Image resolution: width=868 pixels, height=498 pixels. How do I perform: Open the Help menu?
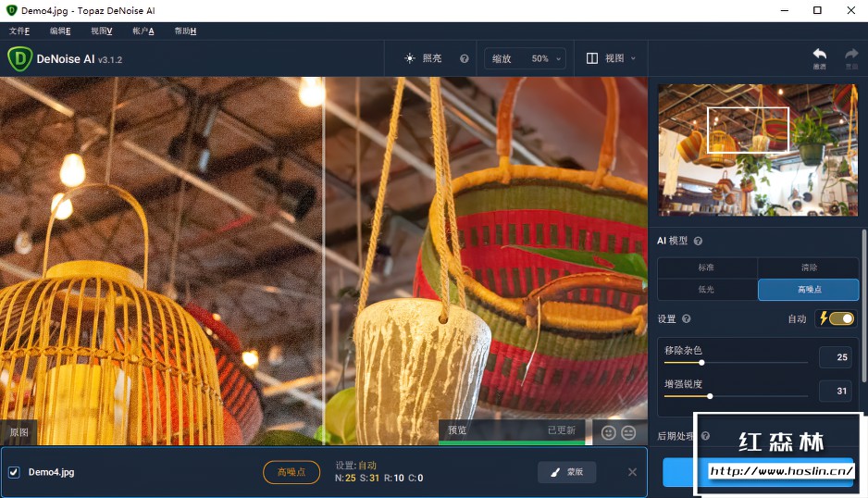point(185,31)
